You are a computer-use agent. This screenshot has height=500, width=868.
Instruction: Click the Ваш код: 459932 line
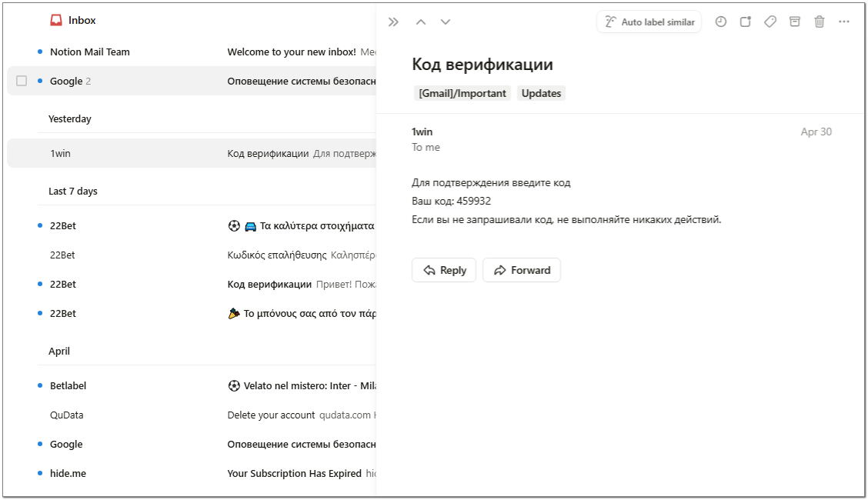(x=451, y=201)
